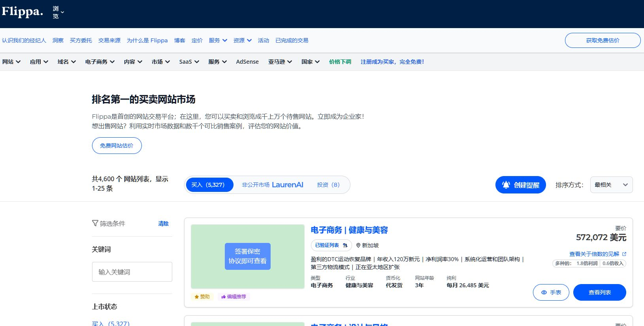This screenshot has width=644, height=326.
Task: Expand the 网站 category menu
Action: point(11,62)
